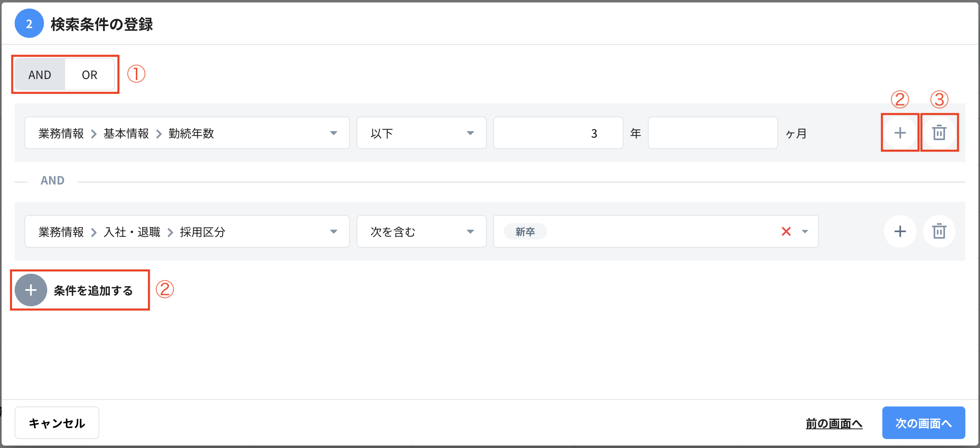This screenshot has height=448, width=980.
Task: Click the year input field containing 3
Action: coord(558,133)
